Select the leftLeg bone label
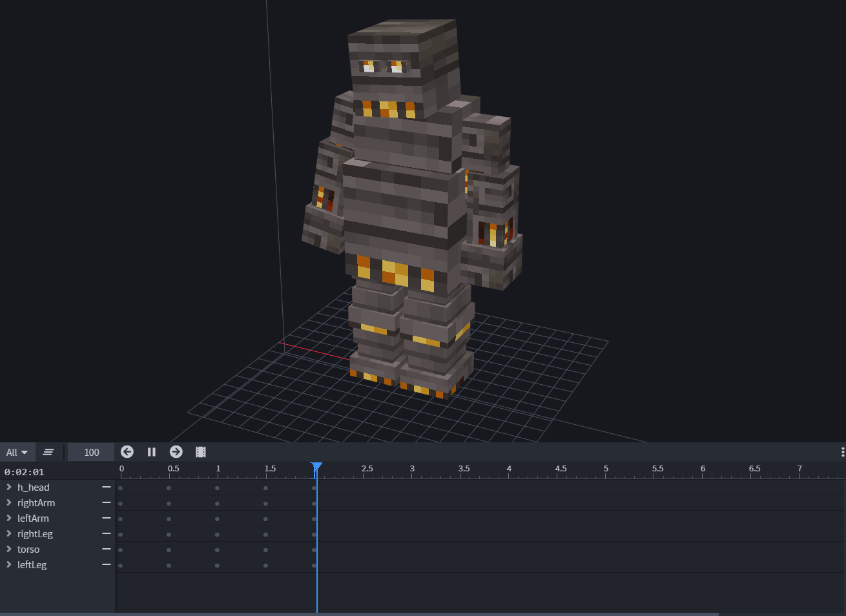 pyautogui.click(x=32, y=565)
